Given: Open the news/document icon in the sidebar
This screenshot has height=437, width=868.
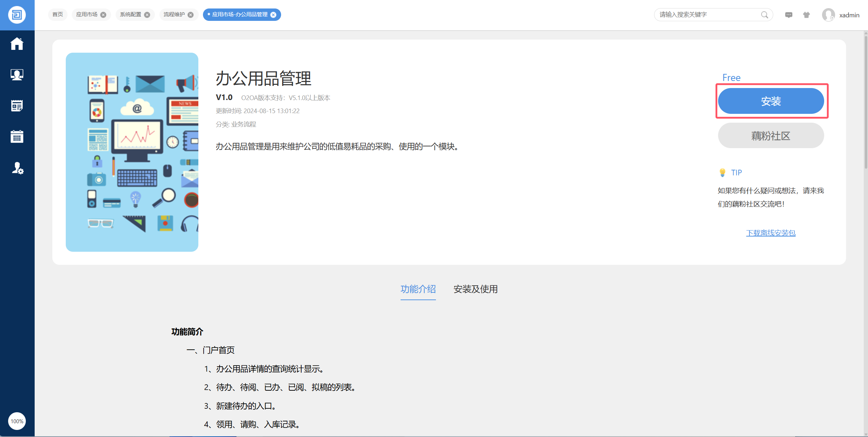Looking at the screenshot, I should pyautogui.click(x=17, y=105).
